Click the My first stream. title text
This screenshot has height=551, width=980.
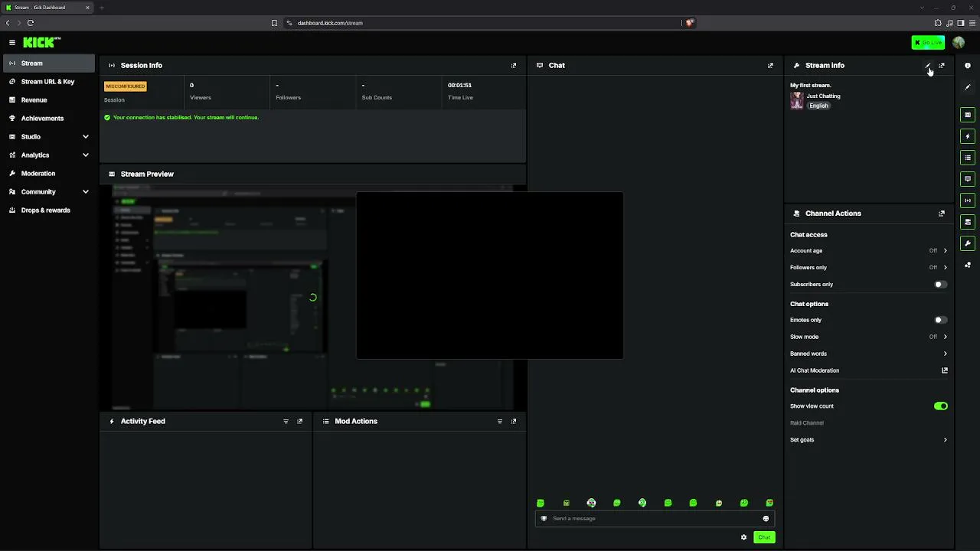[811, 86]
